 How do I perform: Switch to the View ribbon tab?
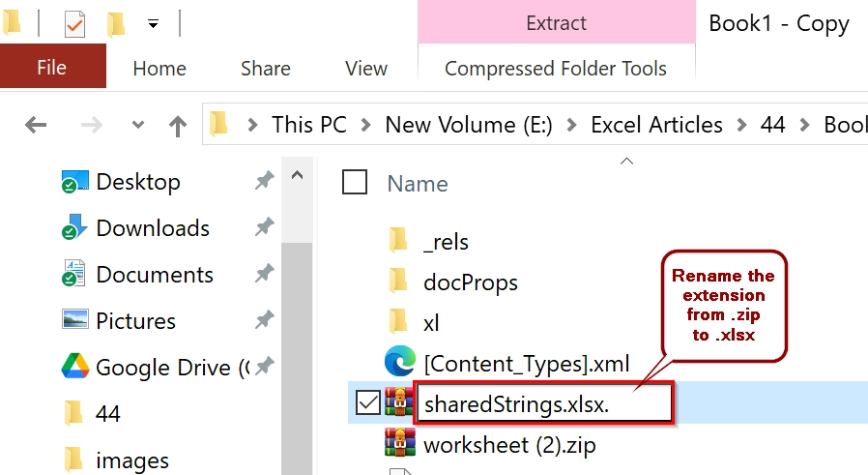point(366,68)
